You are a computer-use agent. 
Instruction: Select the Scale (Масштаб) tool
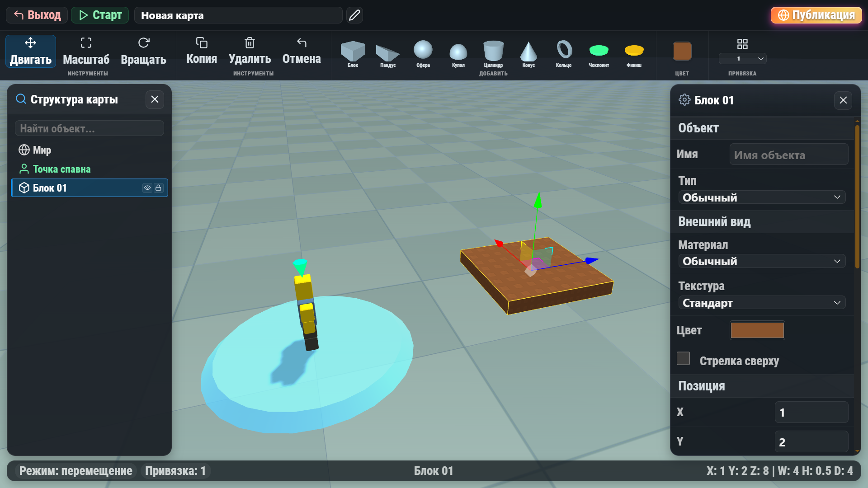(86, 52)
